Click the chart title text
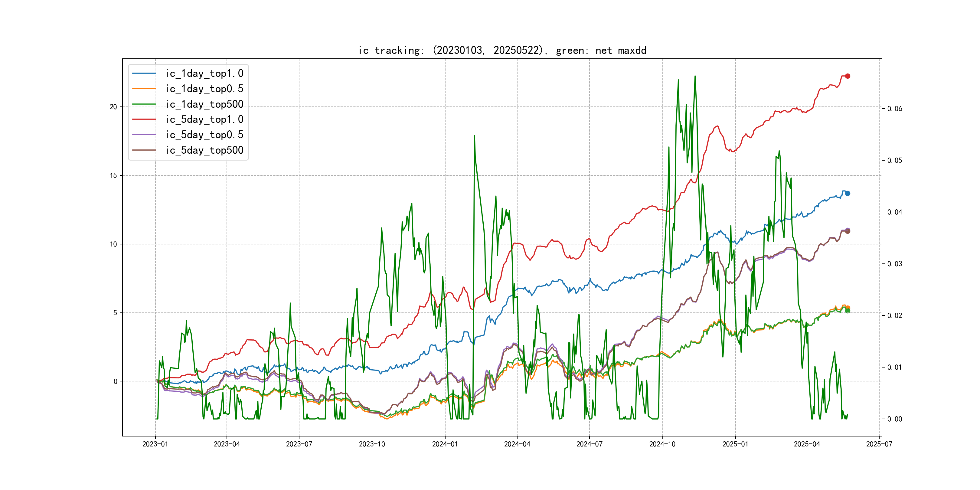Screen dimensions: 980x490 [502, 51]
